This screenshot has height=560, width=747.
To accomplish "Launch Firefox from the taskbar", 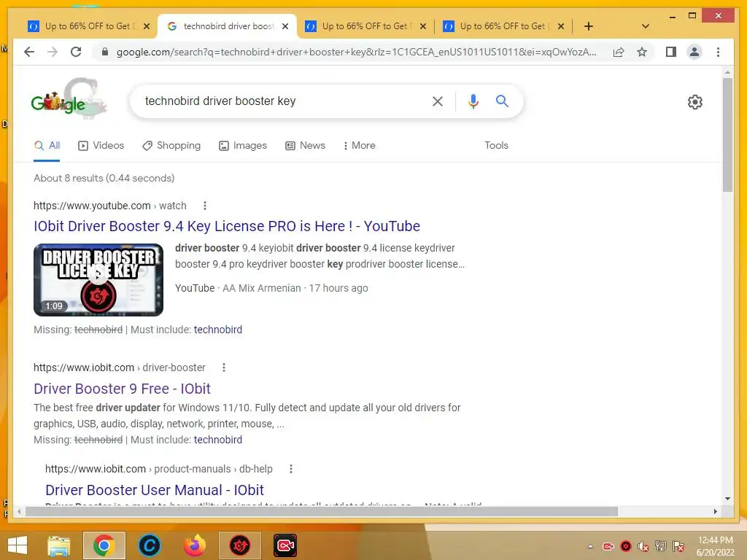I will click(x=194, y=545).
